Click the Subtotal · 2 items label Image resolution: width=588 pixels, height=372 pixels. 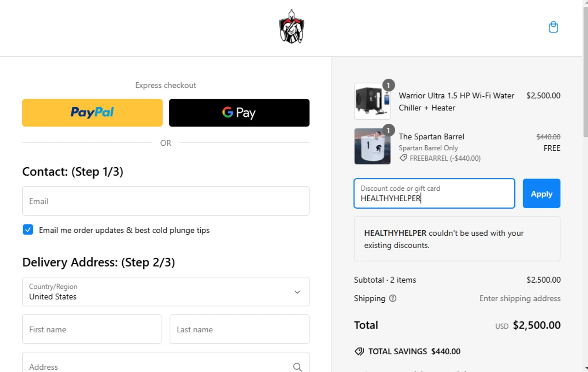click(385, 280)
